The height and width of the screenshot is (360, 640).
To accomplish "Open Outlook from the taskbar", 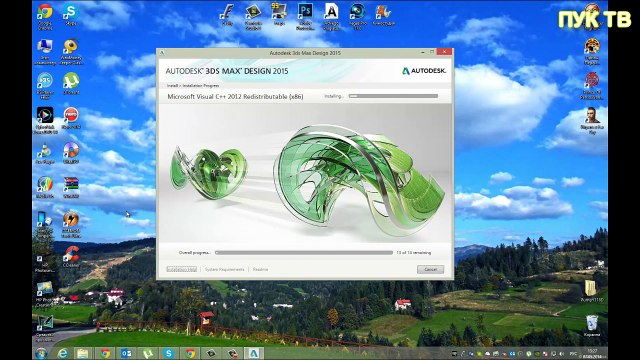I will click(x=126, y=353).
